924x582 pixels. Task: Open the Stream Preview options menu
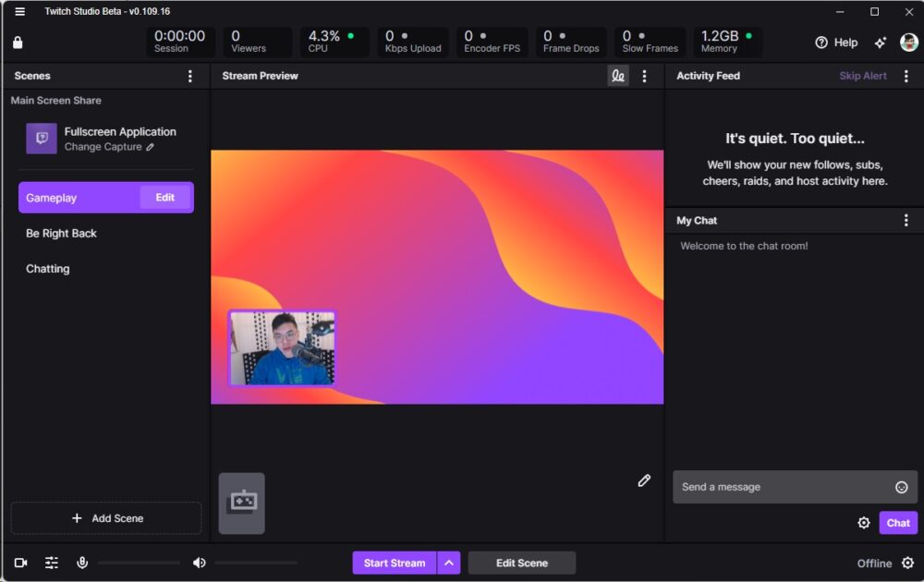pyautogui.click(x=645, y=76)
